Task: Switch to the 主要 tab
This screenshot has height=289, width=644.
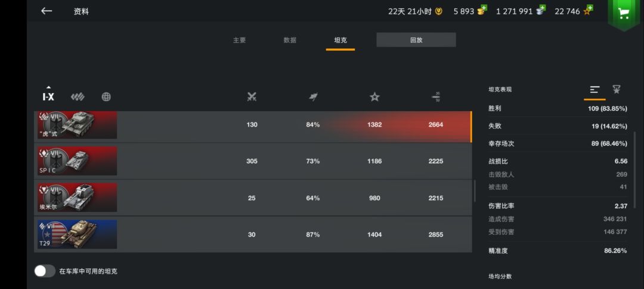Action: [x=239, y=41]
